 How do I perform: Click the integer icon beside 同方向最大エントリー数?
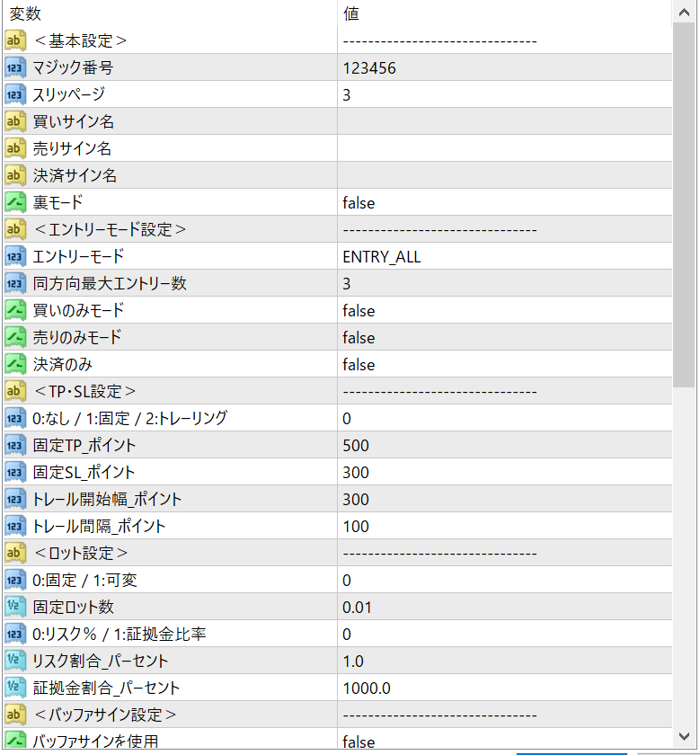point(15,283)
